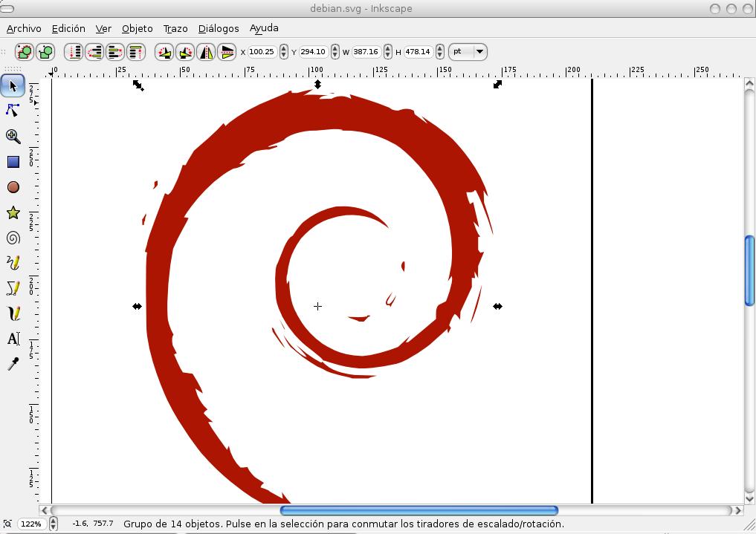The height and width of the screenshot is (534, 756).
Task: Select the freehand pencil tool
Action: [x=13, y=263]
